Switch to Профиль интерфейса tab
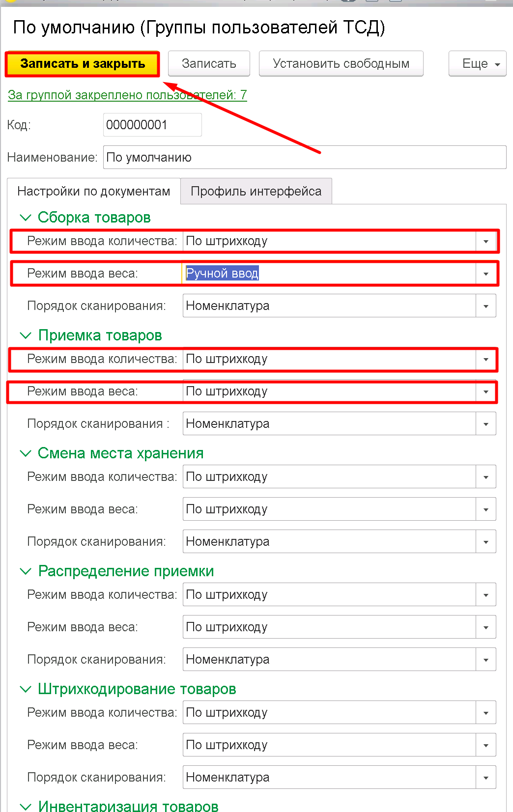513x812 pixels. click(256, 191)
